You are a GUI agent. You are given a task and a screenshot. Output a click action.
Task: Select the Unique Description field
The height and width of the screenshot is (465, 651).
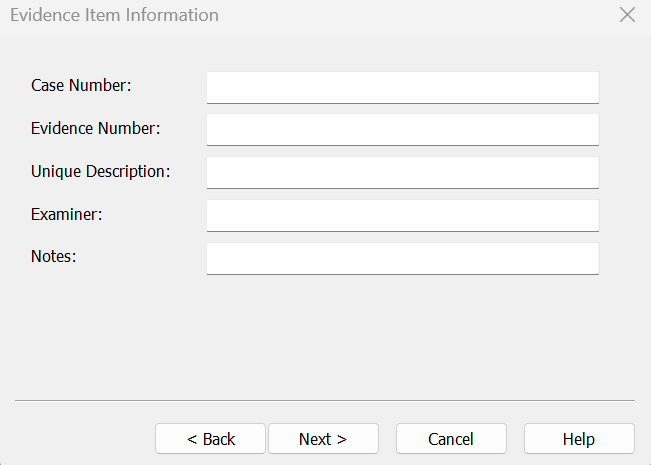click(x=402, y=173)
